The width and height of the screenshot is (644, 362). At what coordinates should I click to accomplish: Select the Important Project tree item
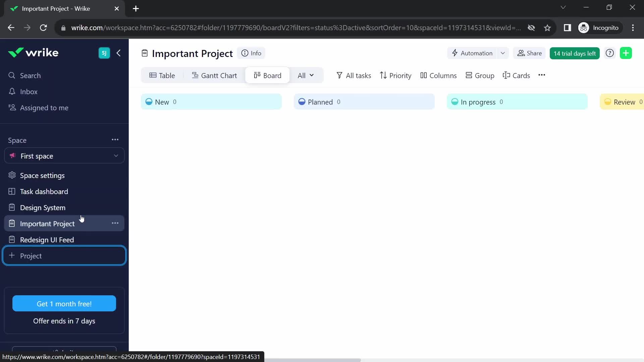click(47, 224)
